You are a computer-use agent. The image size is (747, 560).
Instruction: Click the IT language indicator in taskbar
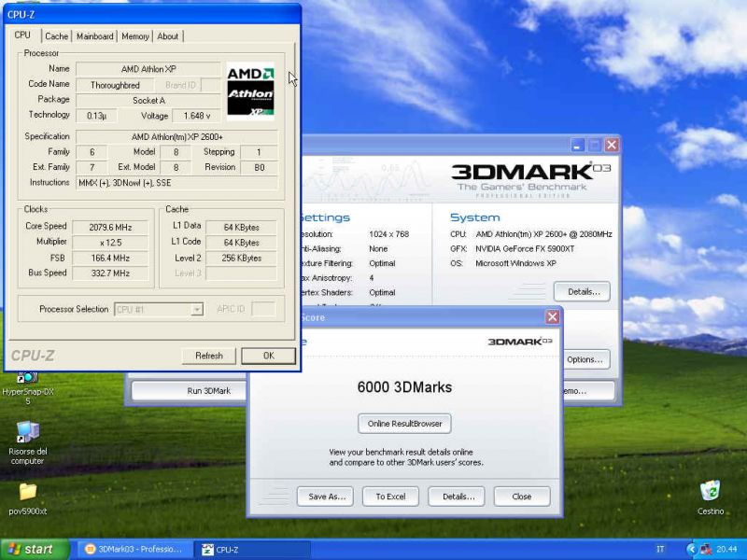coord(660,550)
